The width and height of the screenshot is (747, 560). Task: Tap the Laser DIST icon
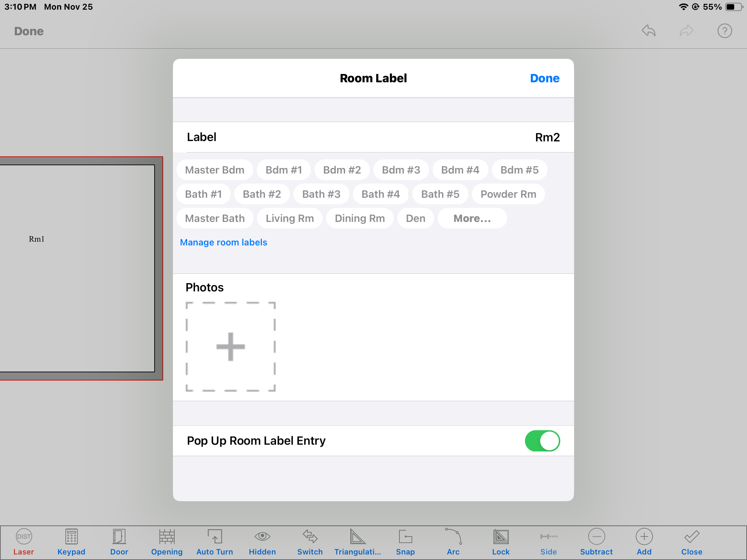click(24, 537)
